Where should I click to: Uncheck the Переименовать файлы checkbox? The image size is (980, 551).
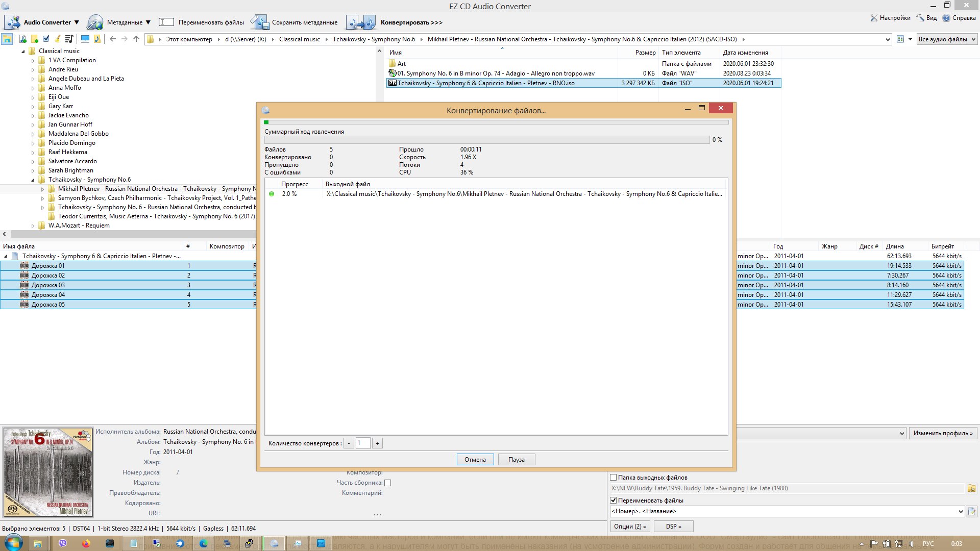(x=614, y=500)
